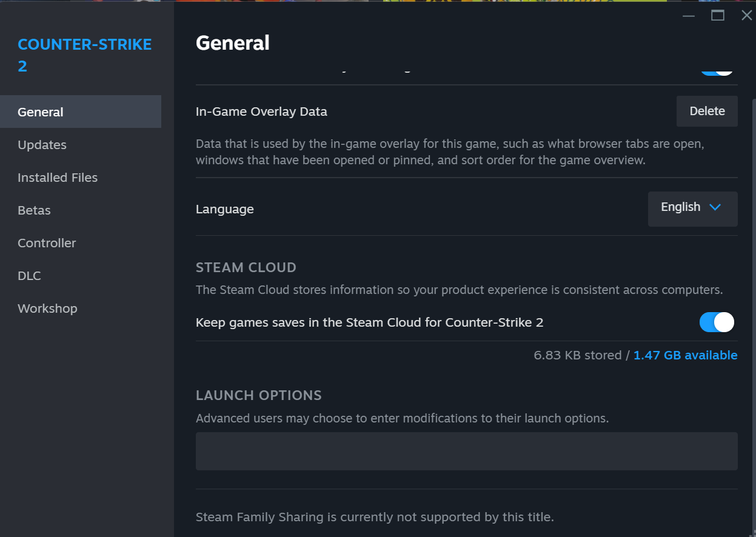Maximize the properties window
The image size is (756, 537).
click(717, 16)
